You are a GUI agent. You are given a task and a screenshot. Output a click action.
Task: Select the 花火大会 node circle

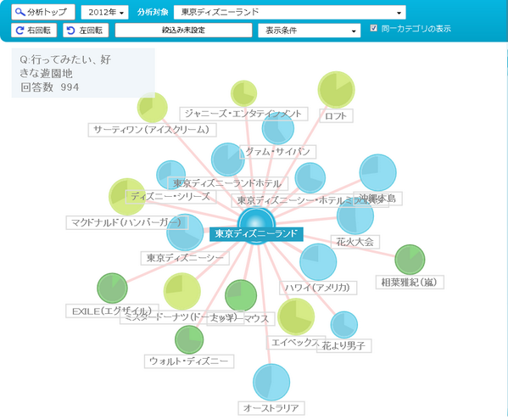pos(355,216)
